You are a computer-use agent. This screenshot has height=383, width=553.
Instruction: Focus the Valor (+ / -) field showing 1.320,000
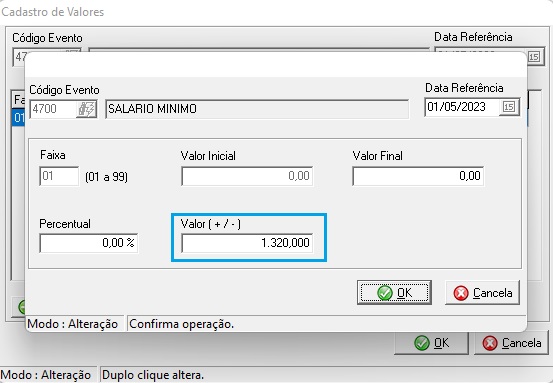[x=247, y=243]
